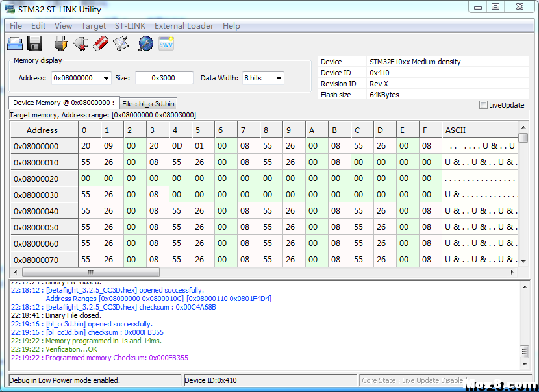Screen dimensions: 539x392
Task: Open SWV viewer icon
Action: (x=166, y=43)
